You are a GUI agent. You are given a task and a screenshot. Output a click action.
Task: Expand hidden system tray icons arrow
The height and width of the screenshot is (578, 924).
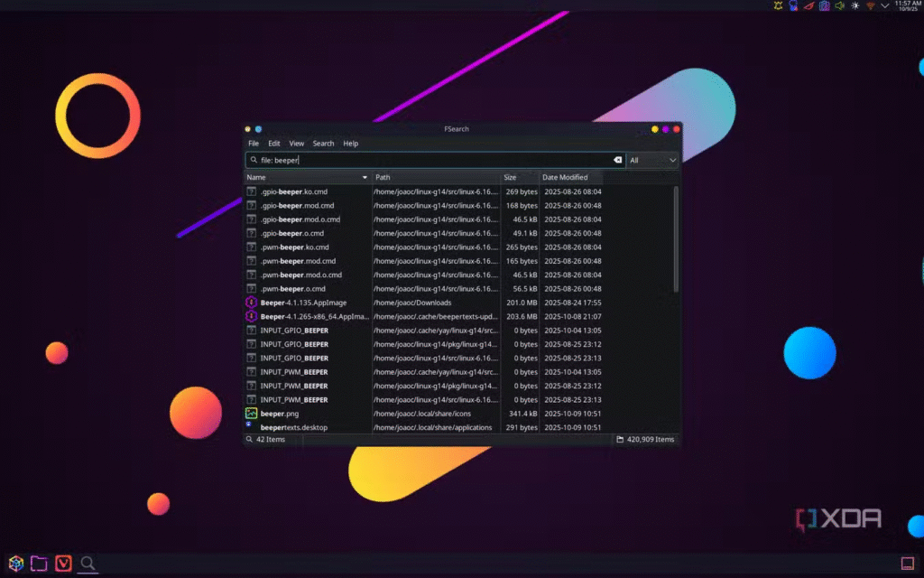884,5
